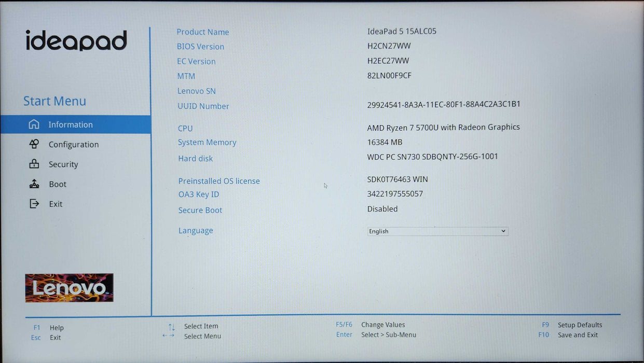Click the 3422197555057 value
This screenshot has width=644, height=363.
click(395, 194)
